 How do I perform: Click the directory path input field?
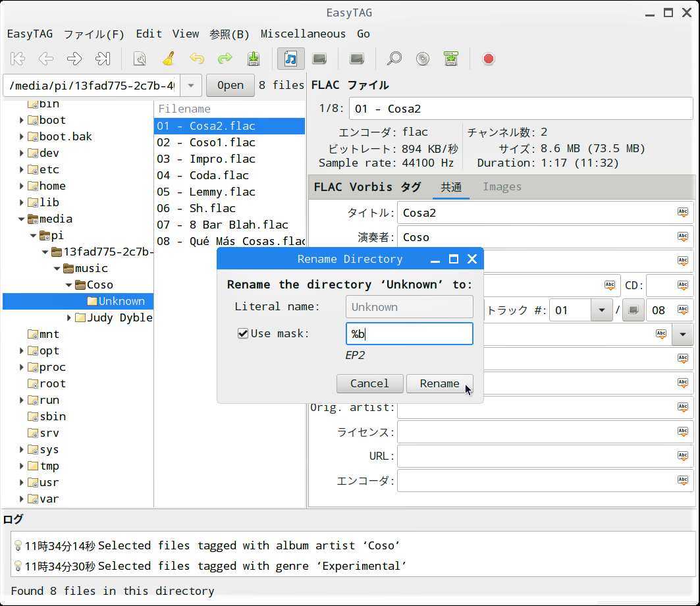pyautogui.click(x=92, y=85)
